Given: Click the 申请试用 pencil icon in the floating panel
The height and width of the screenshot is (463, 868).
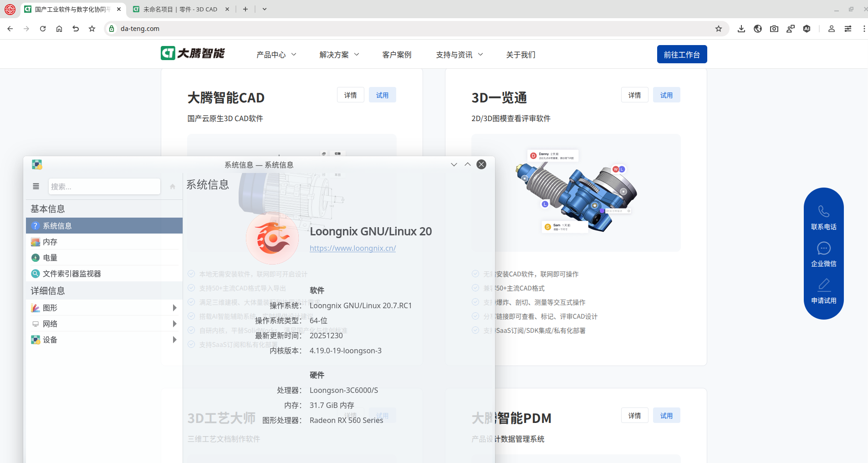Looking at the screenshot, I should [x=824, y=285].
